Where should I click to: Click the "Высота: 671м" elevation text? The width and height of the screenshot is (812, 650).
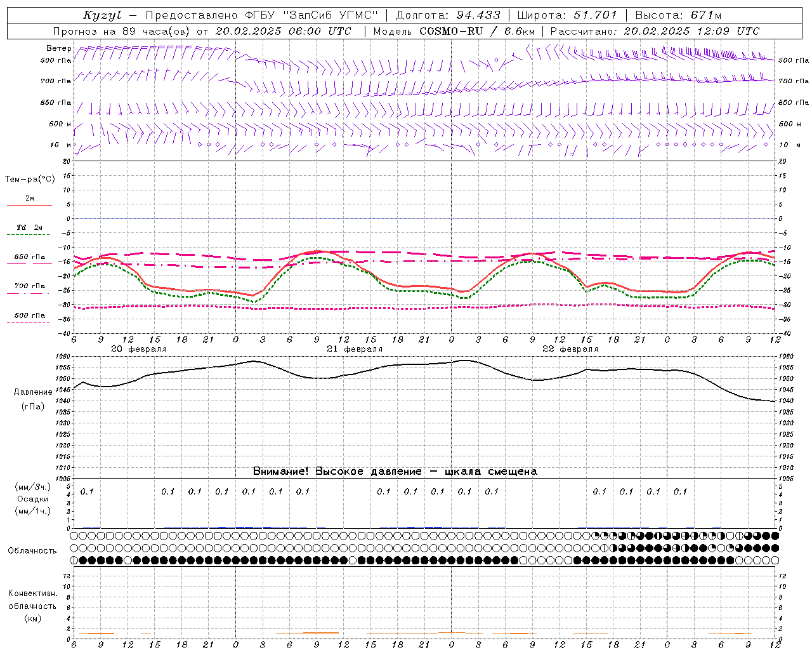[678, 15]
